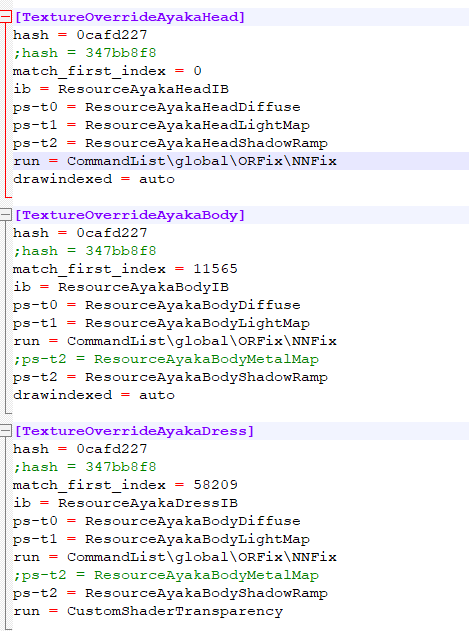469x631 pixels.
Task: Click run = CommandList\global\ORFix\NNFix in Dress section
Action: 175,557
